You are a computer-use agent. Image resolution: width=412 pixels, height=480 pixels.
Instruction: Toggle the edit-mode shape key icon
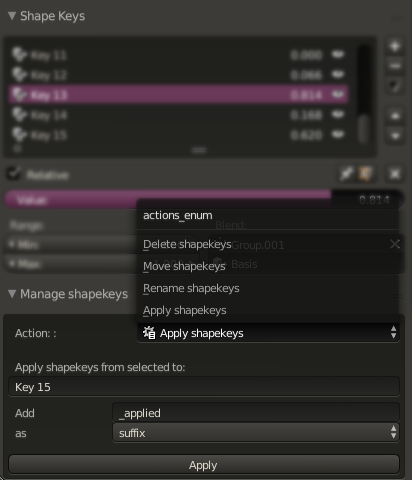click(365, 174)
